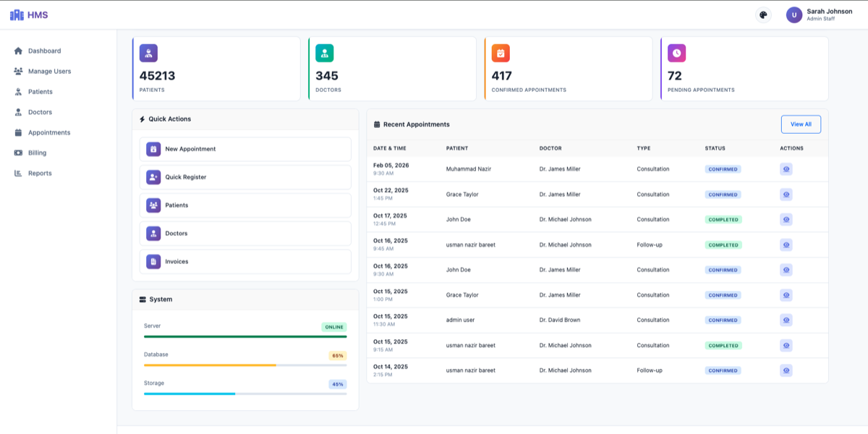Click the Quick Register icon
The width and height of the screenshot is (868, 434).
(153, 177)
